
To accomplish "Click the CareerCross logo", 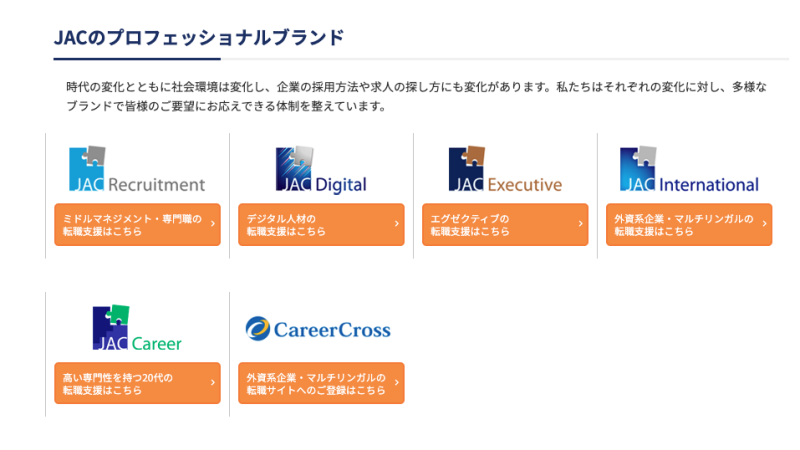I will tap(318, 329).
